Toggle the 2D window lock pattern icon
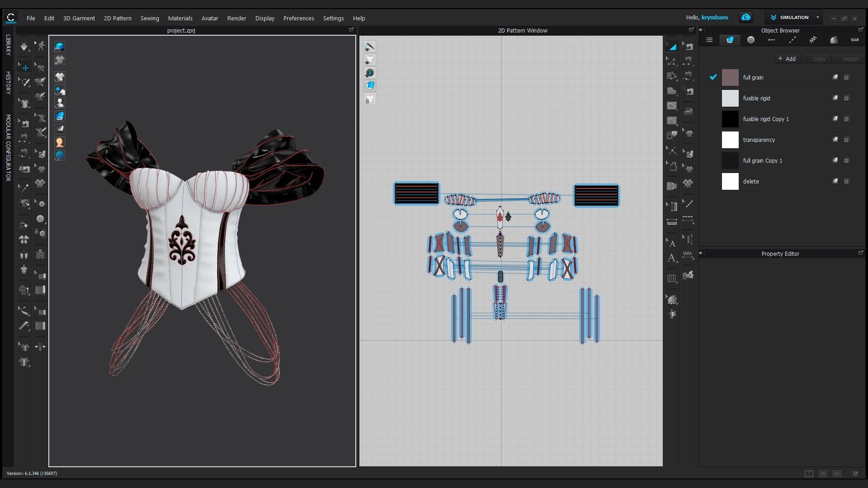Viewport: 868px width, 488px height. pyautogui.click(x=370, y=99)
